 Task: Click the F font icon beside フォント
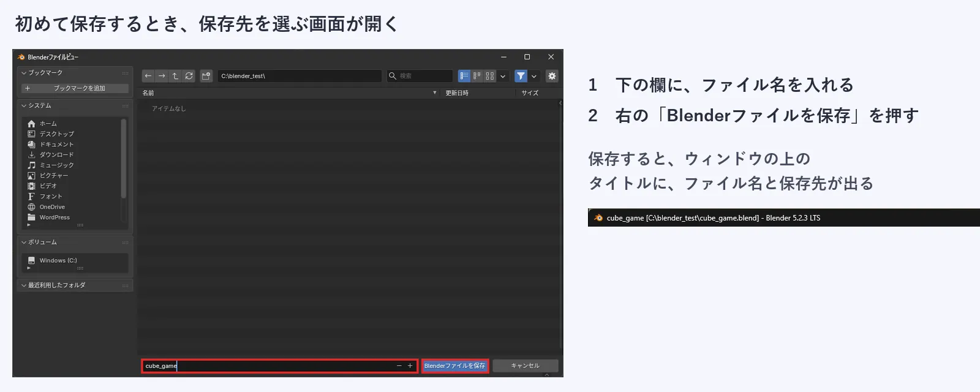coord(31,197)
